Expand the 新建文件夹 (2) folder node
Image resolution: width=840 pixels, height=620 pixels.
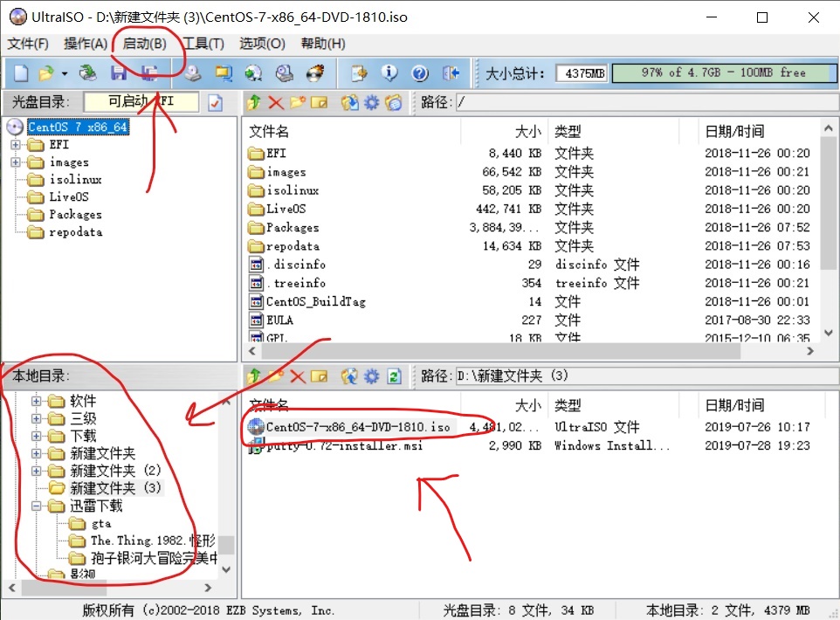(x=36, y=471)
